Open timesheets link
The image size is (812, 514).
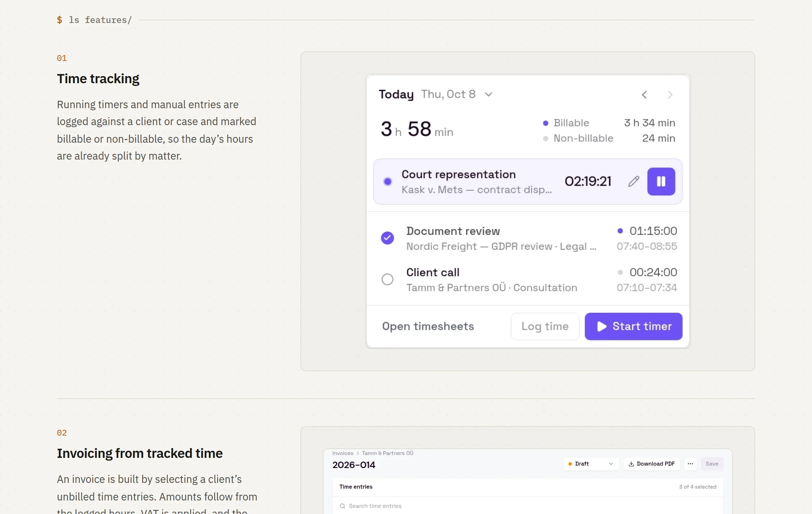428,326
